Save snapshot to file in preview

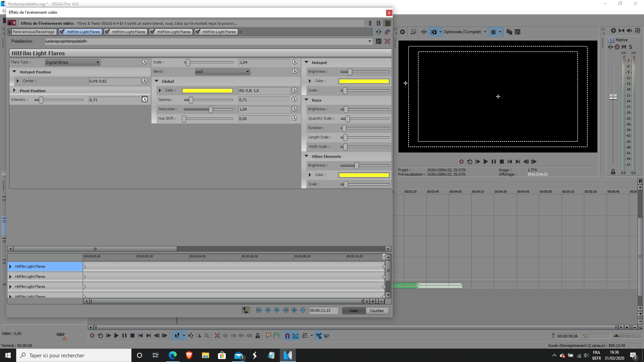pyautogui.click(x=518, y=32)
